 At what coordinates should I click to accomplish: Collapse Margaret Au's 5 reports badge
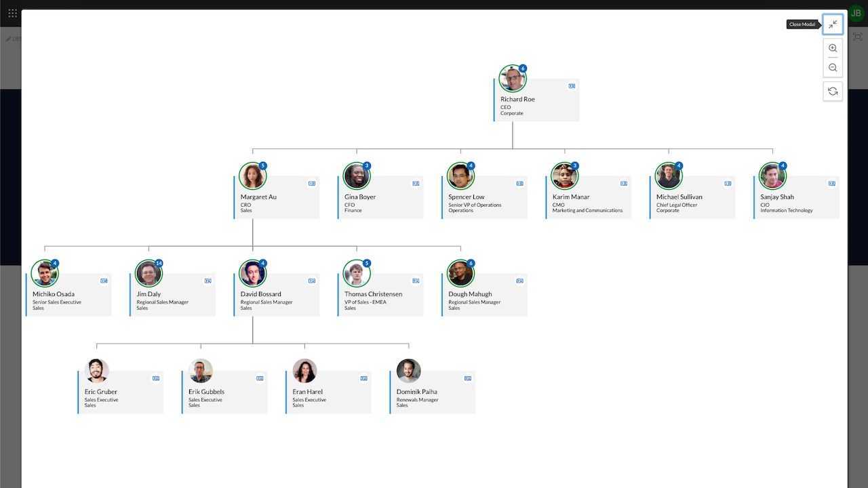click(263, 166)
